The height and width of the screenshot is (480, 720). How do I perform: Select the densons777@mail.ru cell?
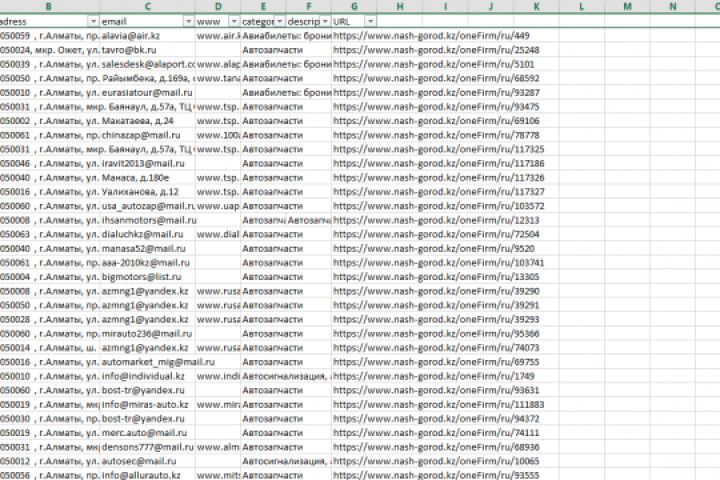click(147, 447)
